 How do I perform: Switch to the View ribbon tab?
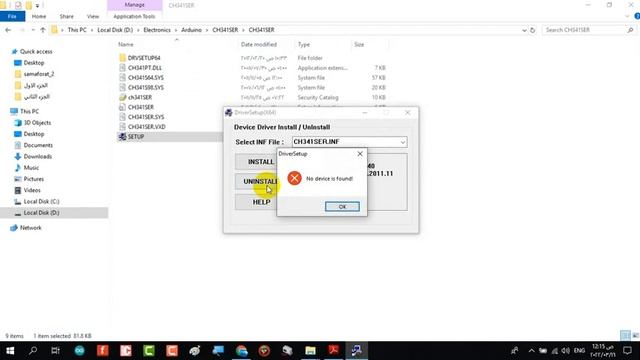coord(93,16)
